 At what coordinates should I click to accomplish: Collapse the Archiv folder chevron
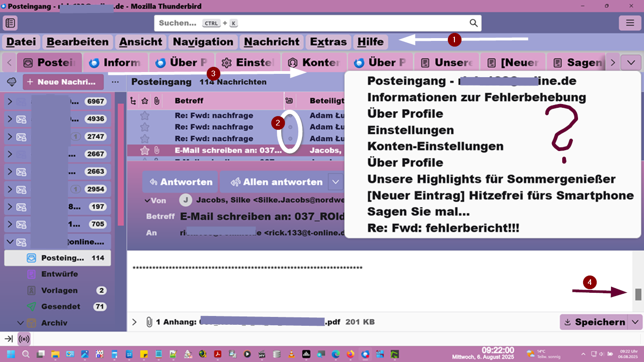click(20, 323)
